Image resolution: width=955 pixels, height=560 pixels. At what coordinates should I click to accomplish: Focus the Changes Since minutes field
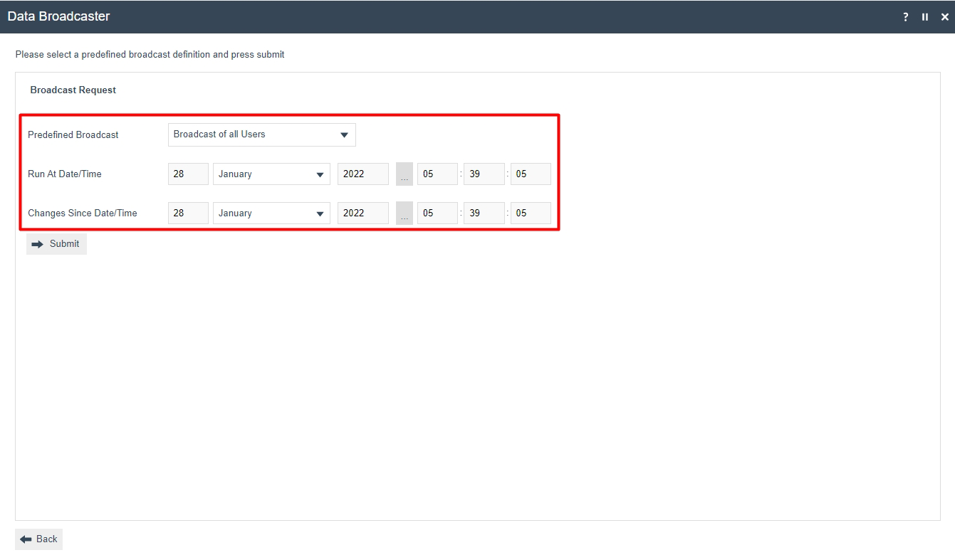tap(484, 213)
